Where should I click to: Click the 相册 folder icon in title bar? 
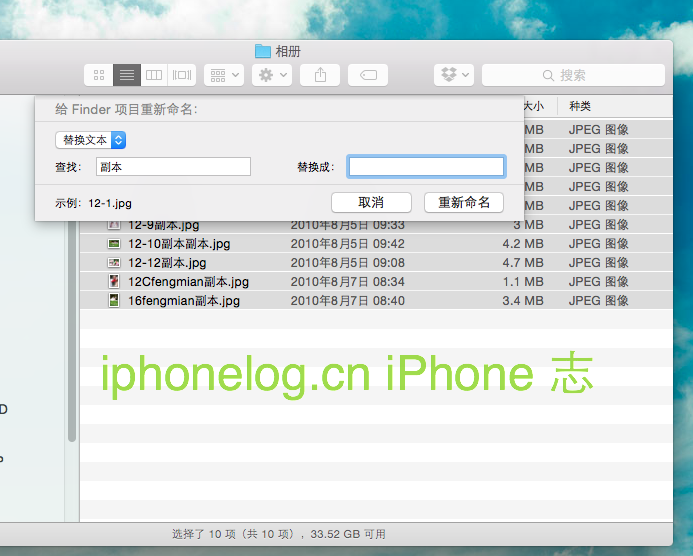click(263, 51)
